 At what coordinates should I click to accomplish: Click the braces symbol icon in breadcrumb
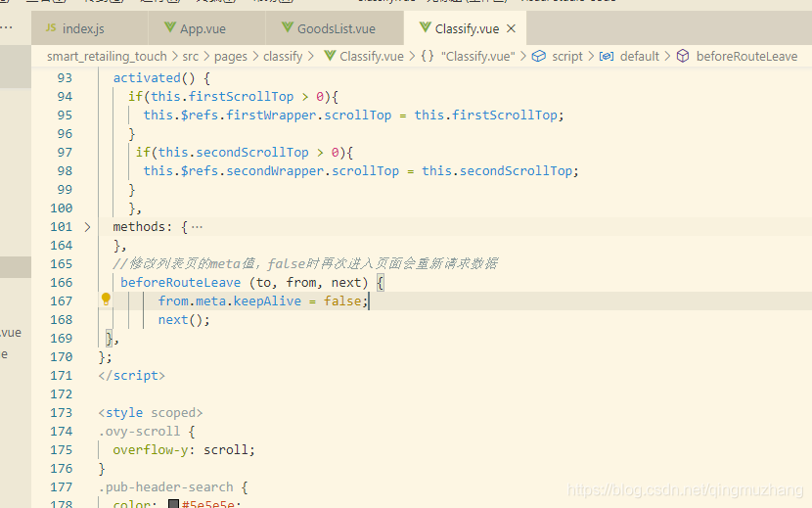coord(428,56)
